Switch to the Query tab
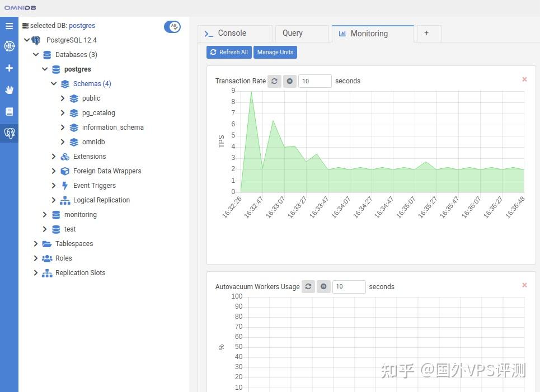This screenshot has height=392, width=540. pyautogui.click(x=292, y=33)
